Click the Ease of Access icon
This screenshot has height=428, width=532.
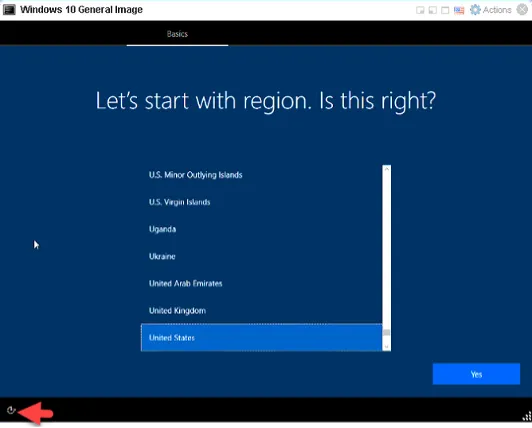coord(11,410)
